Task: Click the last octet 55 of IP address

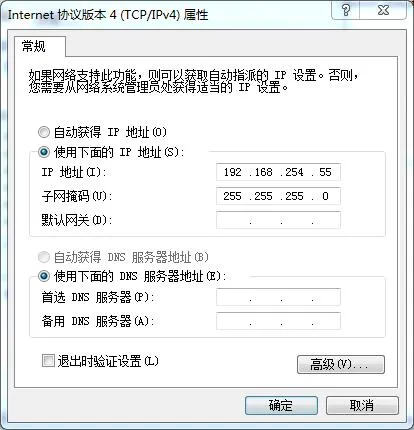Action: pos(325,172)
